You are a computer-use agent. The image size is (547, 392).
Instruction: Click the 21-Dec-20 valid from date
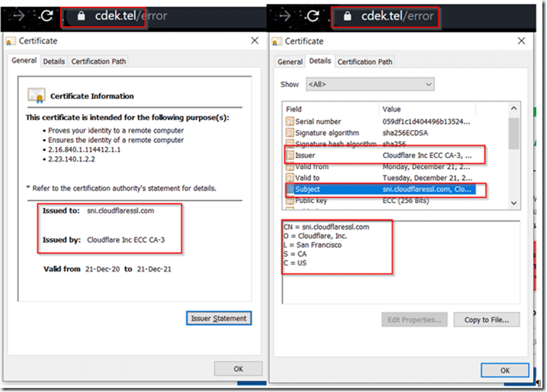102,269
